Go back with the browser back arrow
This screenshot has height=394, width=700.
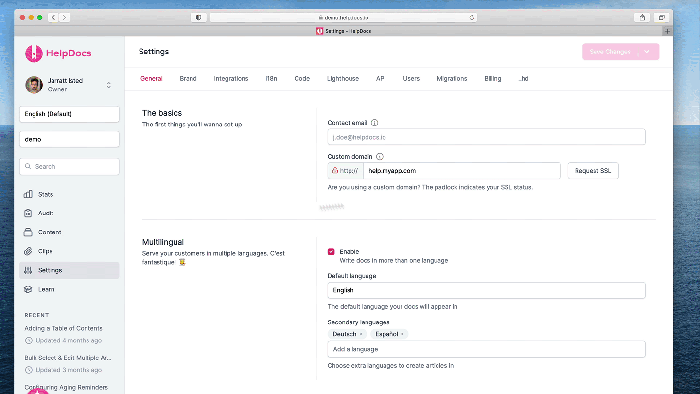[x=53, y=17]
